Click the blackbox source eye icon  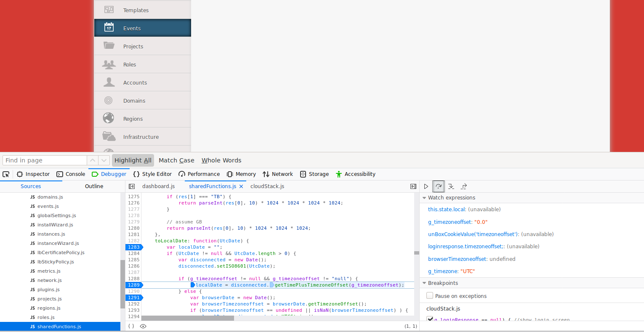pyautogui.click(x=143, y=326)
